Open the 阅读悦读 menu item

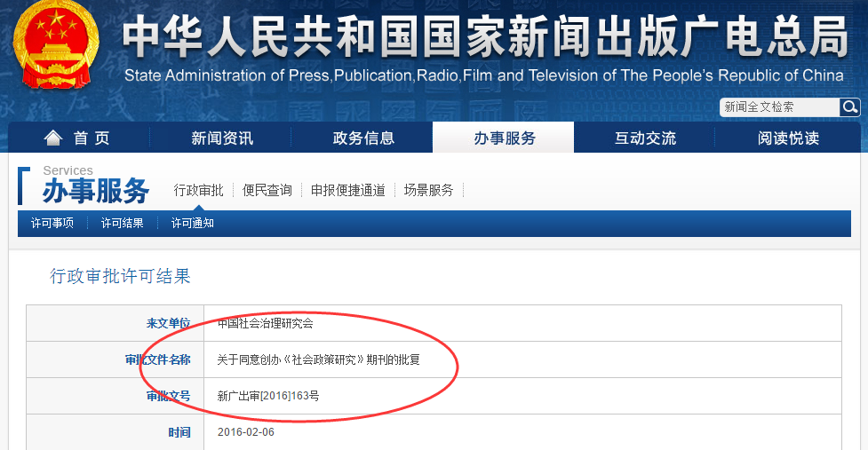[788, 138]
